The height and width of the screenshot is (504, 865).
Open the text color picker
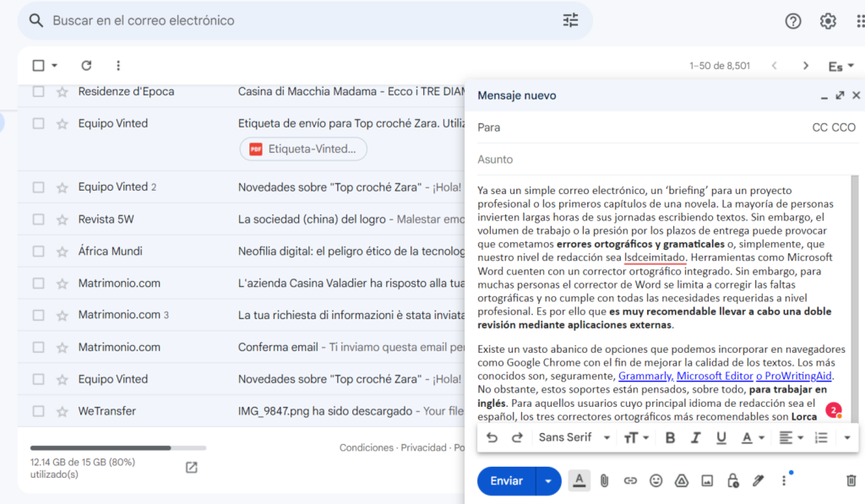pyautogui.click(x=752, y=437)
